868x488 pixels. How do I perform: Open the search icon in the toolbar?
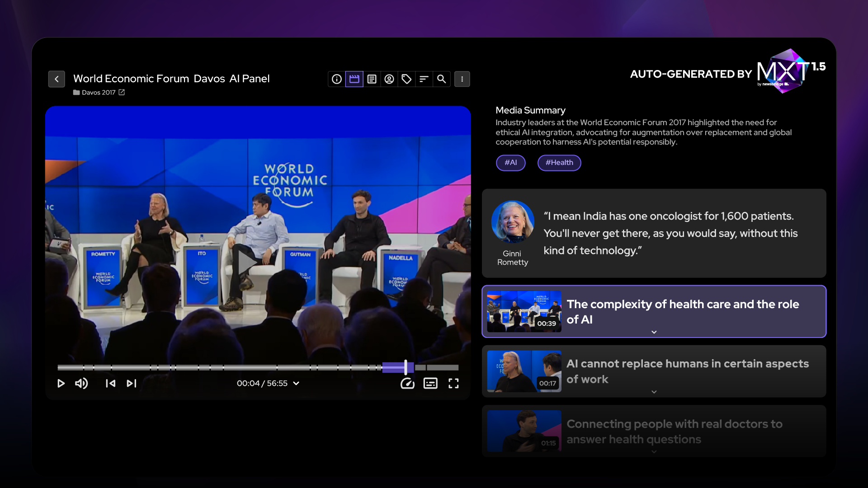[x=442, y=79]
